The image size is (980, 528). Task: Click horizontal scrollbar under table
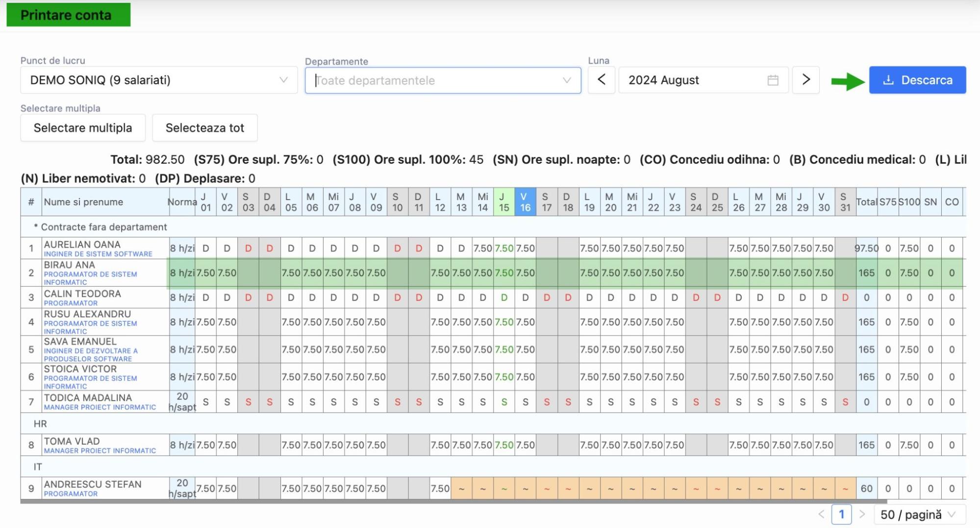point(453,502)
